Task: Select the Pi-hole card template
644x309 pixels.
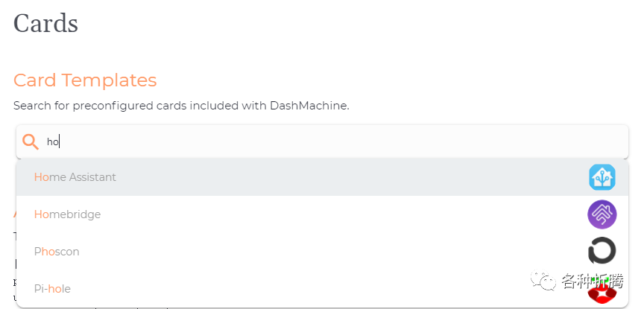Action: (52, 289)
